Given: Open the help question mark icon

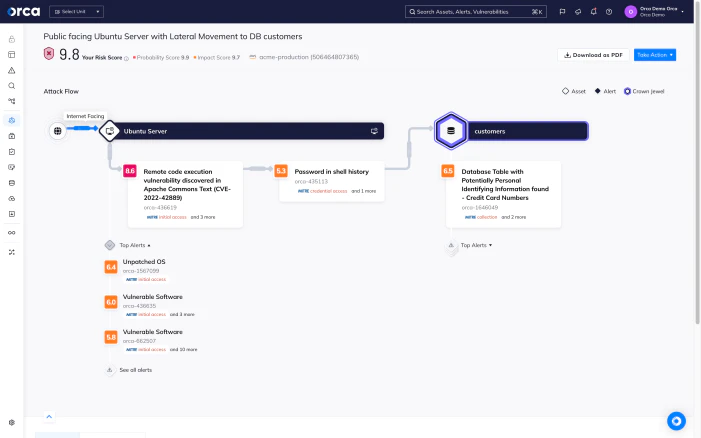Looking at the screenshot, I should tap(609, 12).
